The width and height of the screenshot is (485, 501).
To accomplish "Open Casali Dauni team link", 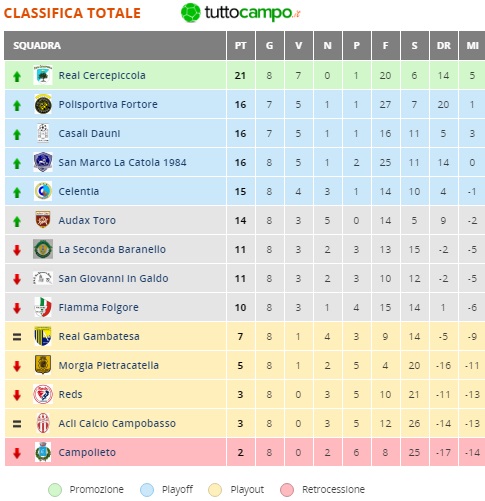I will [x=89, y=133].
